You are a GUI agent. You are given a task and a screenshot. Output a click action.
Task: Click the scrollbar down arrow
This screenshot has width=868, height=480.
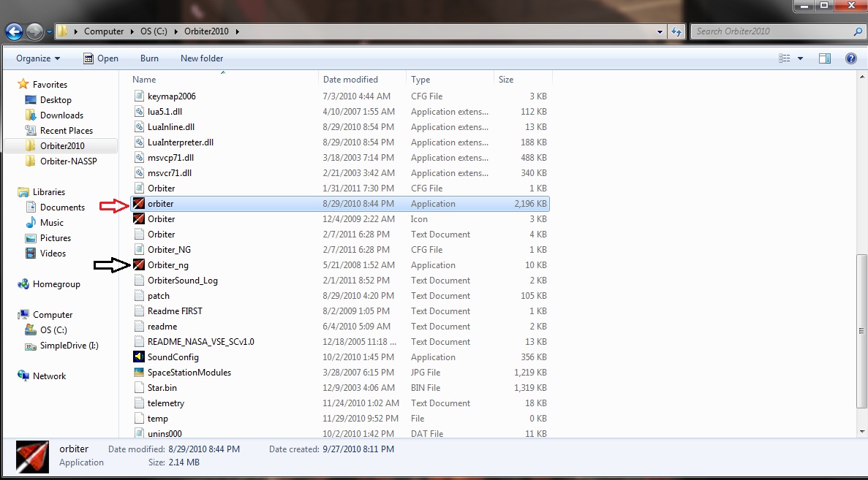pos(861,431)
